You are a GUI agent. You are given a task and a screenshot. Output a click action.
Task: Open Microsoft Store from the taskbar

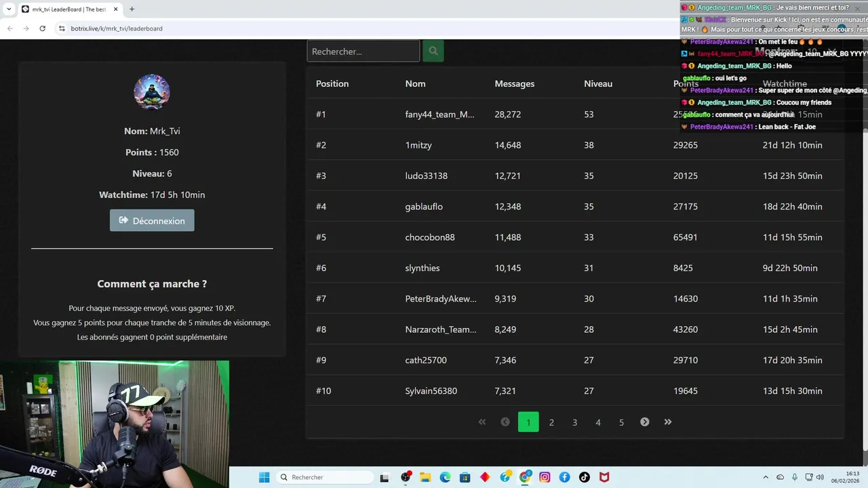coord(465,477)
